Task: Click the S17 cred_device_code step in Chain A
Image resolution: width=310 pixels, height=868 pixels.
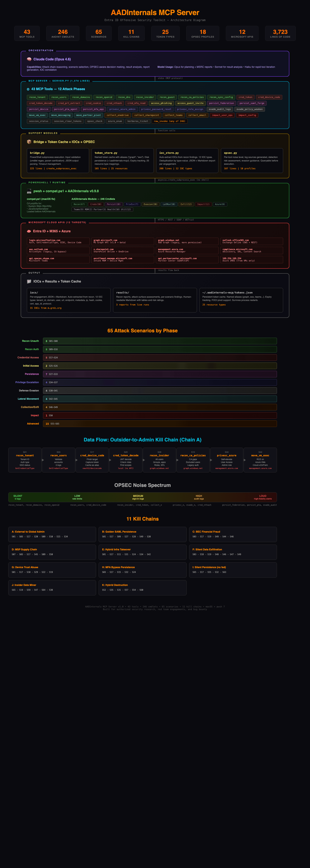Action: pos(92,460)
